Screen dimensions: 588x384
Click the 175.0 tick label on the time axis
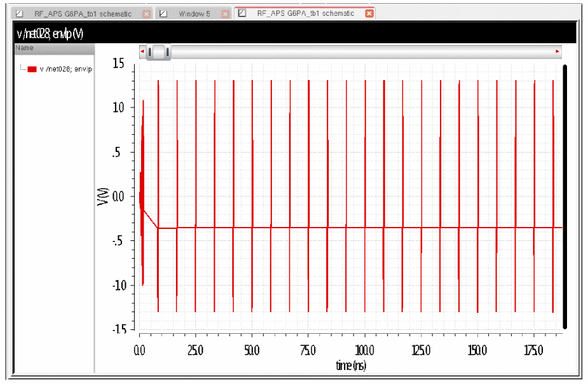[533, 350]
